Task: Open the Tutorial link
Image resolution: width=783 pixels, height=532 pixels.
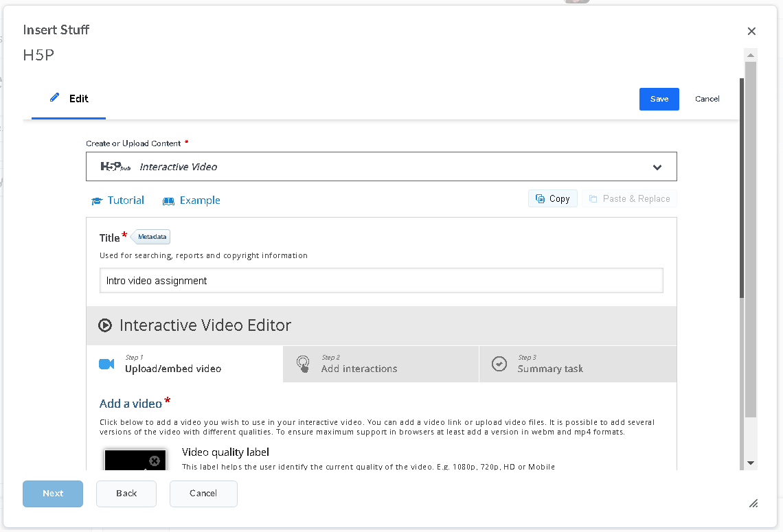Action: point(118,200)
